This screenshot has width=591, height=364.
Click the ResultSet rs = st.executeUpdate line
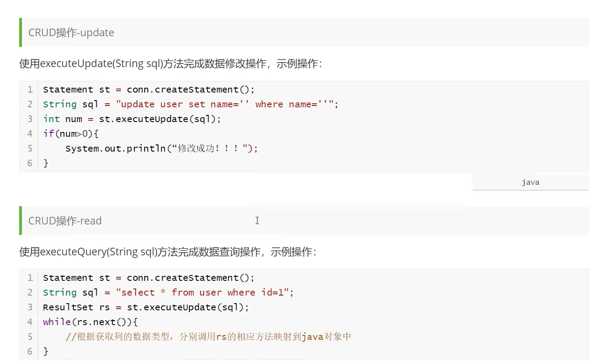[x=146, y=307]
